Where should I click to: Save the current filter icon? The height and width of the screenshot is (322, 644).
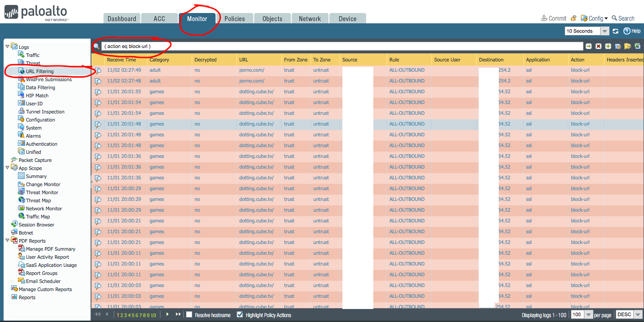click(618, 46)
